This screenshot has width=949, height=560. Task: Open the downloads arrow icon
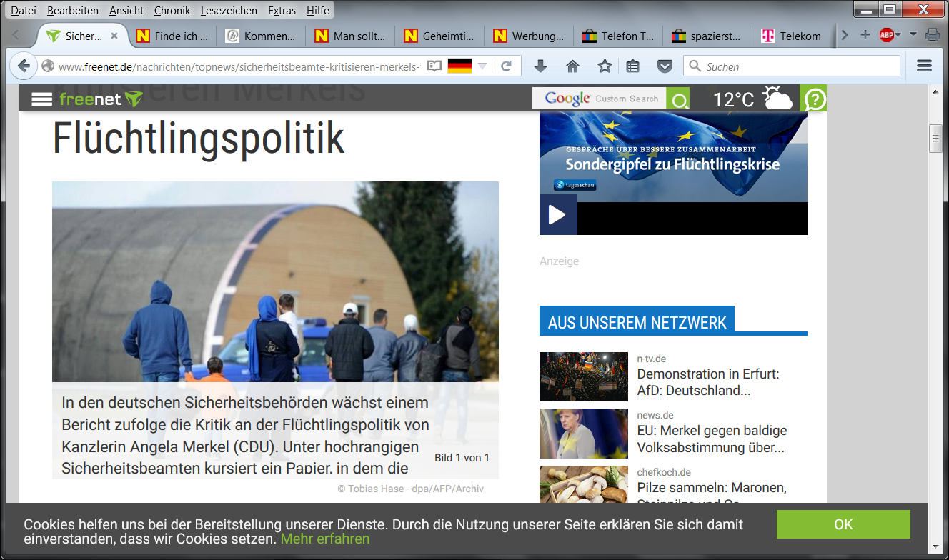541,66
